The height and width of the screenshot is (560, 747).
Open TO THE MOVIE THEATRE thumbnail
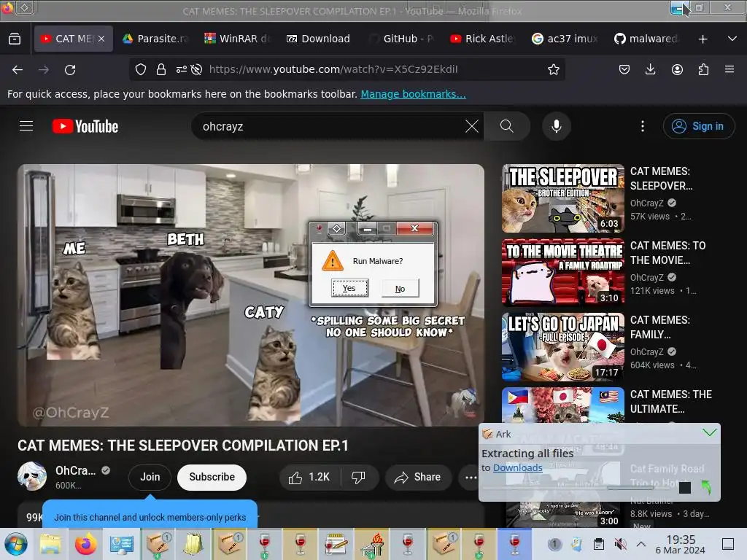tap(562, 273)
